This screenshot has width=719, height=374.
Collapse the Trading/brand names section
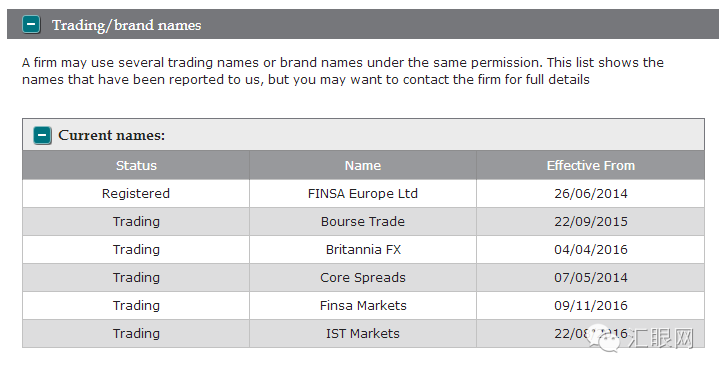(31, 24)
